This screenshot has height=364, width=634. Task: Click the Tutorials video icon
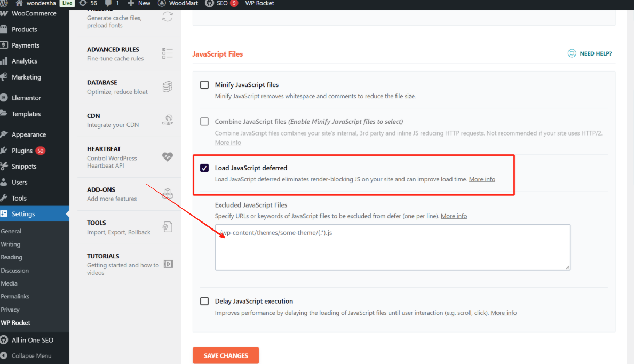click(168, 264)
